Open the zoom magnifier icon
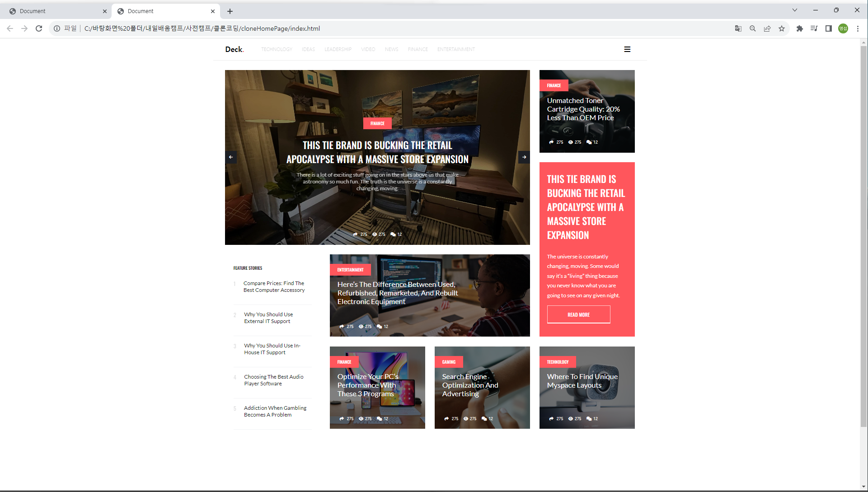Image resolution: width=868 pixels, height=492 pixels. coord(753,28)
